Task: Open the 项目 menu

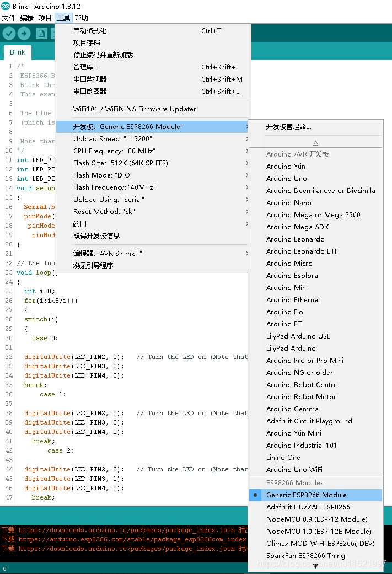Action: 45,18
